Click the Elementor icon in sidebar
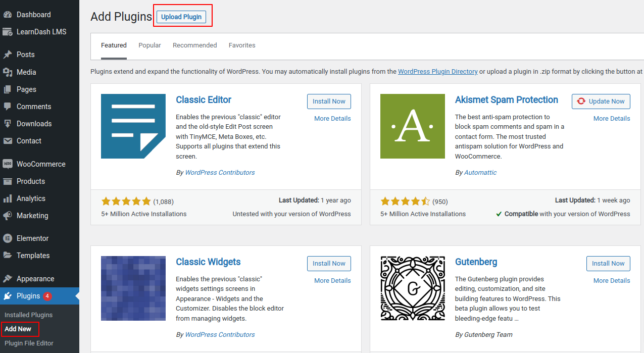Viewport: 644px width, 353px height. click(8, 238)
